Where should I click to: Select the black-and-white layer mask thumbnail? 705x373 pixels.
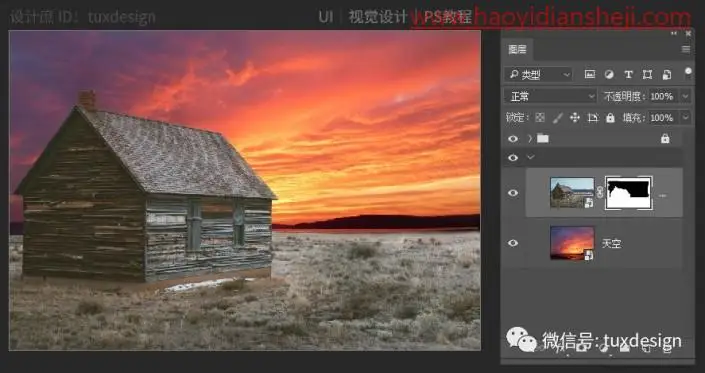pyautogui.click(x=628, y=193)
